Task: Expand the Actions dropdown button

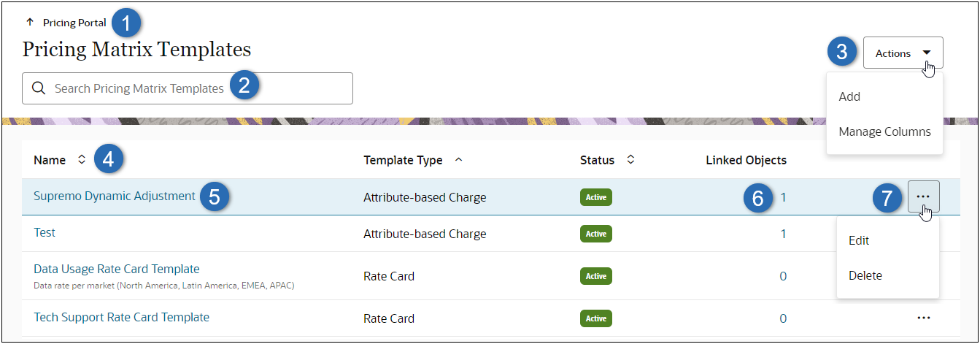Action: point(903,53)
